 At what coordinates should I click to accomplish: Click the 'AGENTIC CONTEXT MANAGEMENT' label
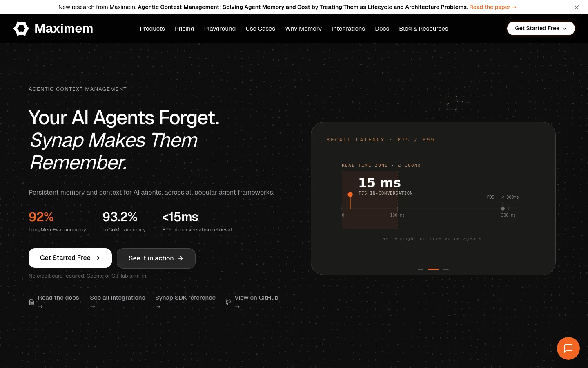78,89
